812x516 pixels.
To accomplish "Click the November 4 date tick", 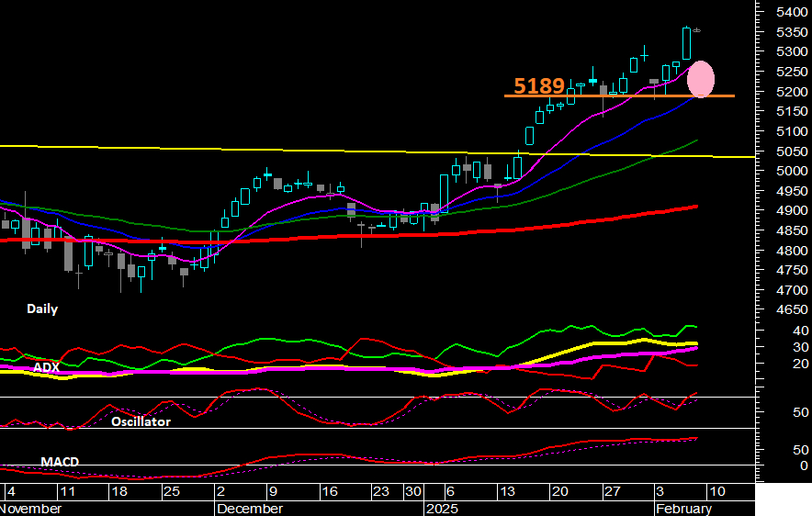I will tap(11, 491).
